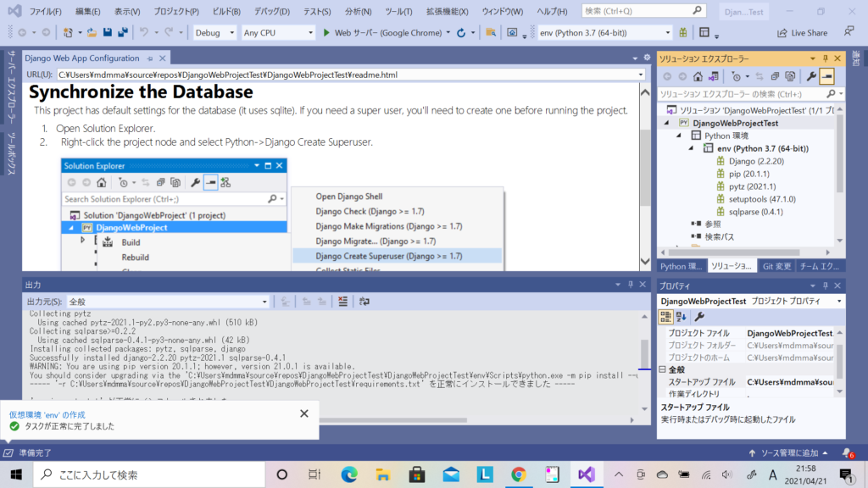Open the デバッグ(D) menu
The height and width of the screenshot is (488, 868).
[272, 11]
